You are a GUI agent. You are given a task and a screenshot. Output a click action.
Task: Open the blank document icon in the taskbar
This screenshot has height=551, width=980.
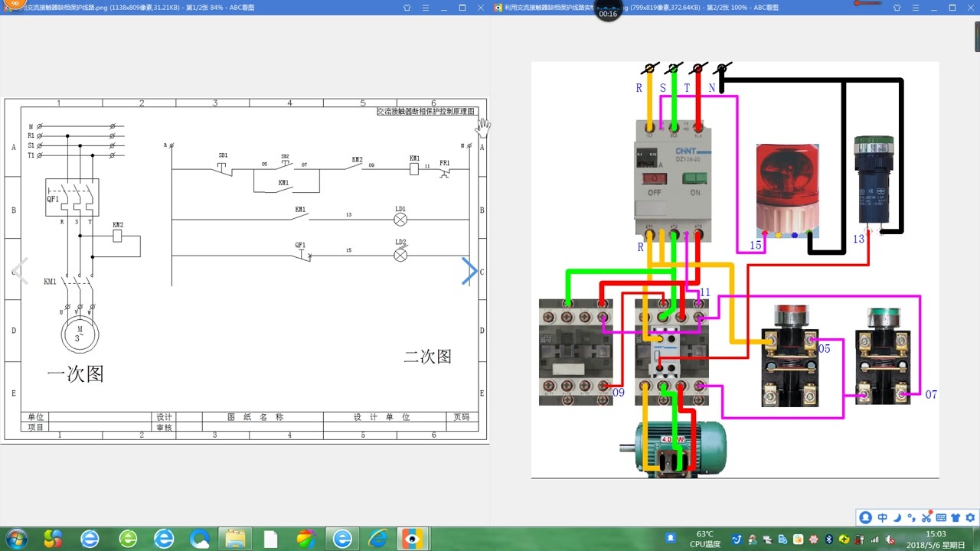coord(270,539)
